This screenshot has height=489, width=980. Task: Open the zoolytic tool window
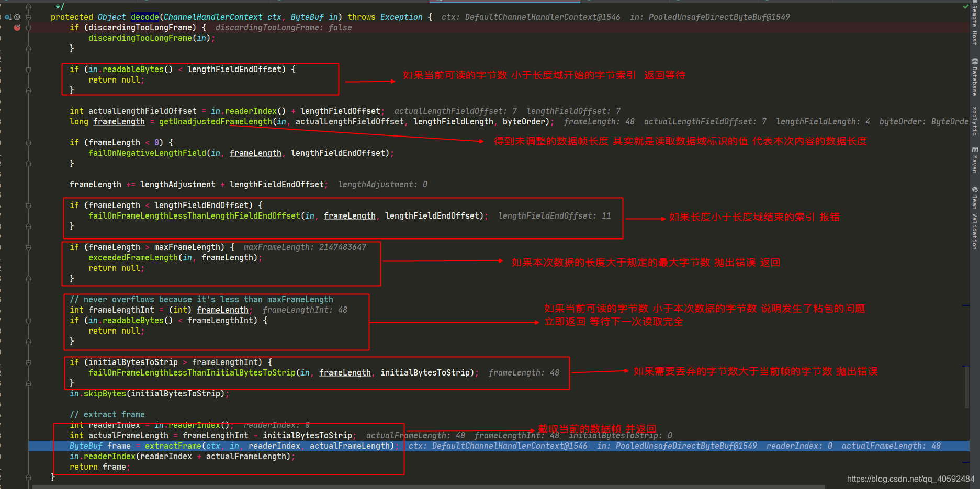(x=974, y=121)
